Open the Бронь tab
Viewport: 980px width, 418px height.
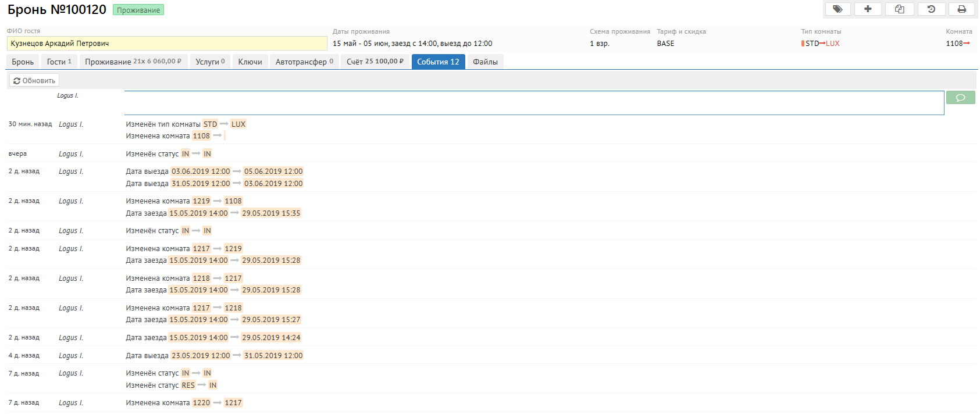23,62
